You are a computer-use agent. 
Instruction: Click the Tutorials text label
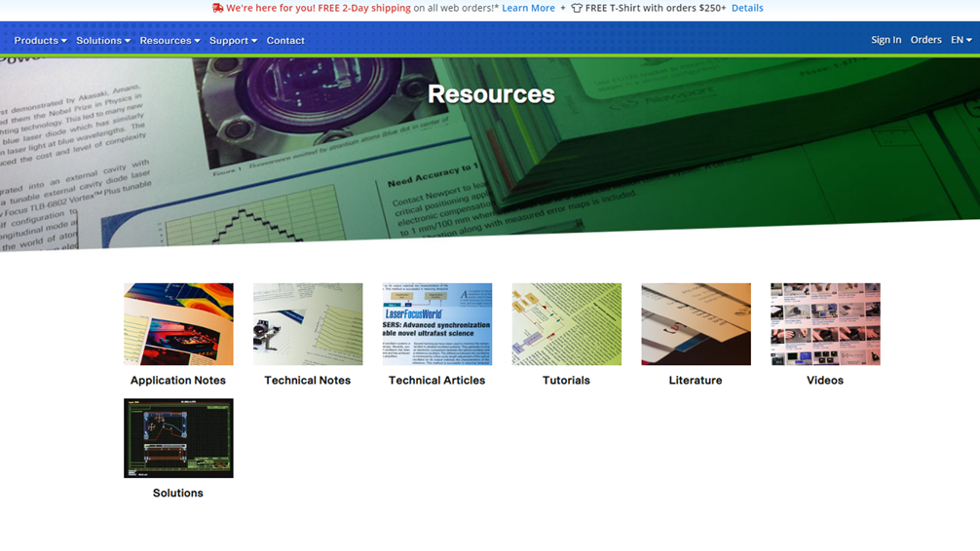566,381
